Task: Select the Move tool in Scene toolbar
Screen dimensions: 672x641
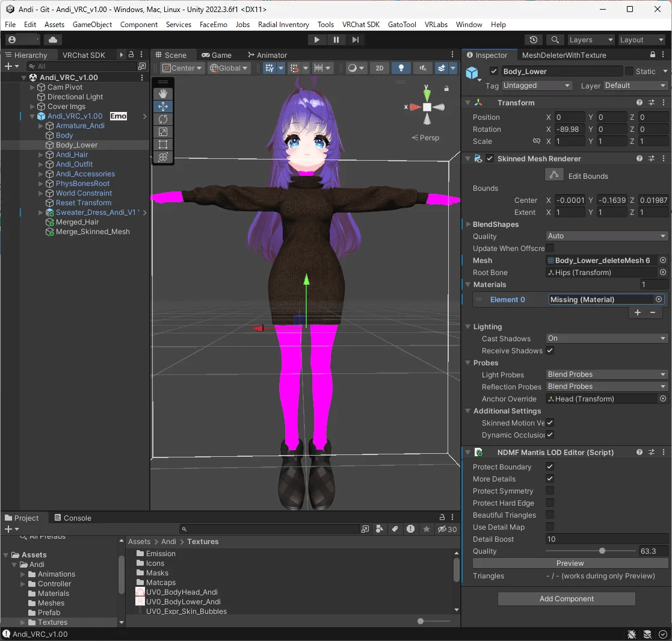Action: coord(163,106)
